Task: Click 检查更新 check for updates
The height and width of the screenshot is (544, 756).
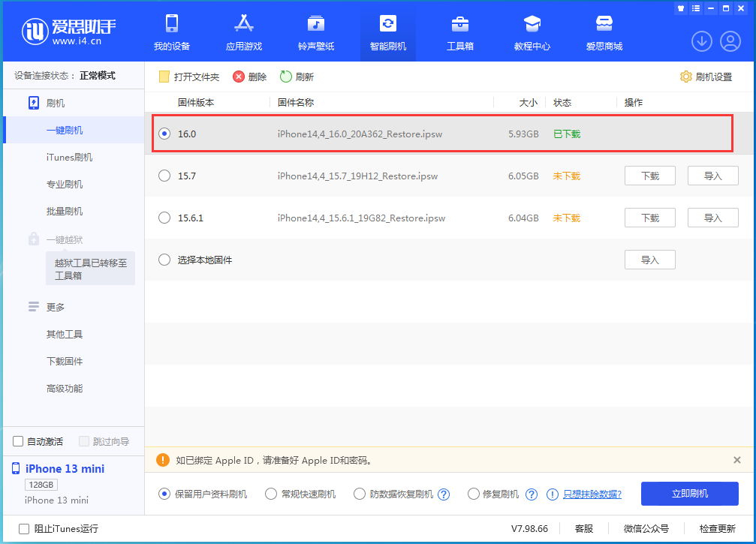Action: point(718,528)
